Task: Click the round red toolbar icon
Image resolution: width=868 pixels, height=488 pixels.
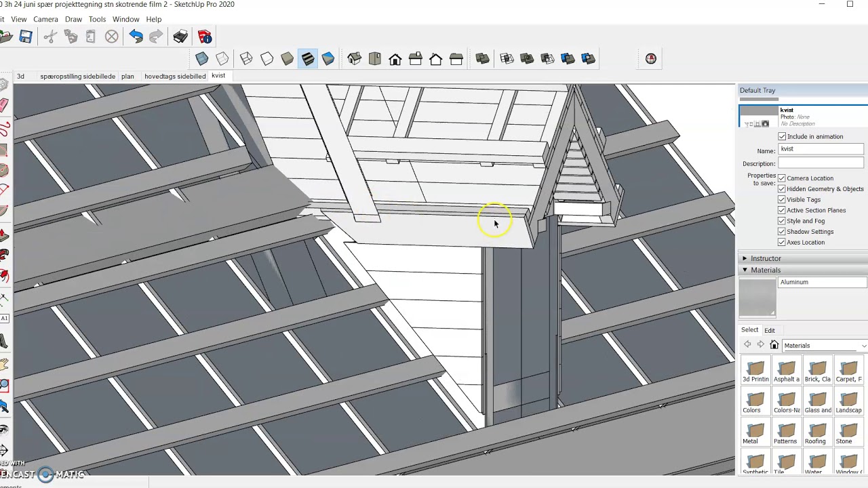Action: [x=651, y=59]
